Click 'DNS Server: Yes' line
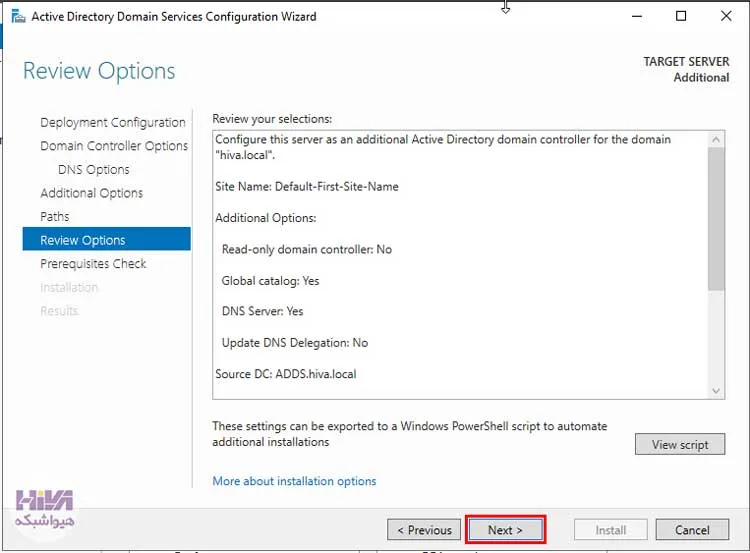Screen dimensions: 750x553 262,311
